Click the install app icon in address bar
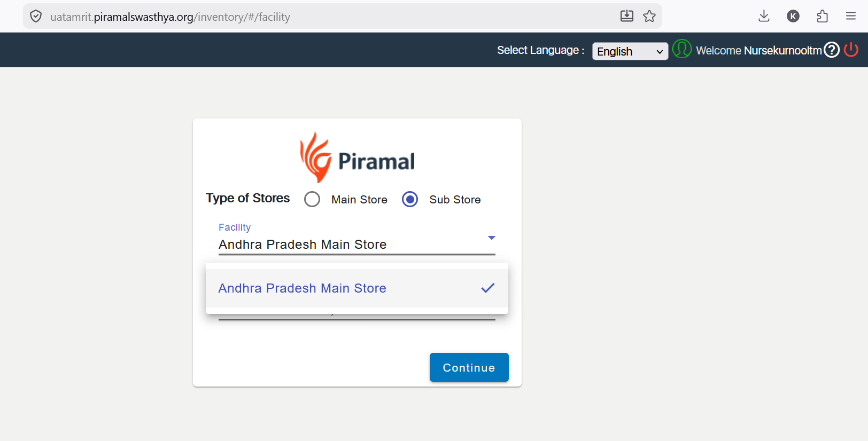Screen dimensions: 868x441 pos(627,16)
